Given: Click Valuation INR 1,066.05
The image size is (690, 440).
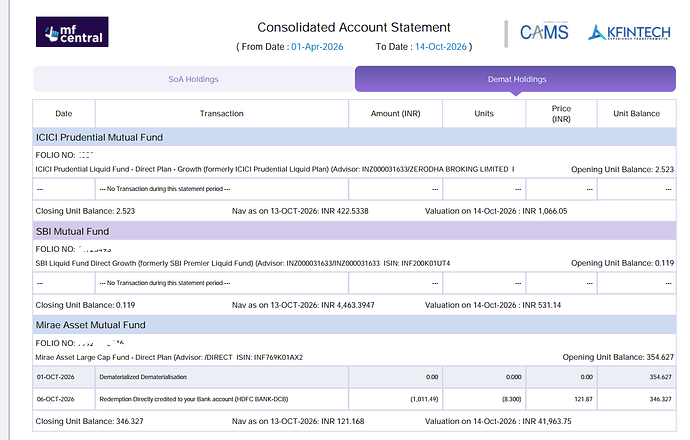Looking at the screenshot, I should pos(545,211).
